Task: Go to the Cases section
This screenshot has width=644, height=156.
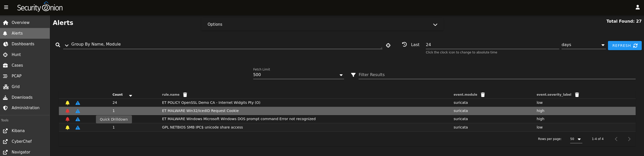Action: [17, 65]
